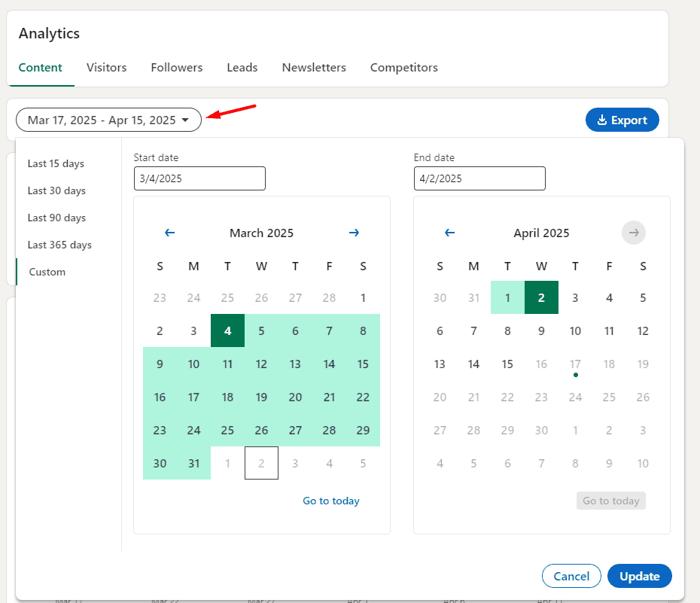Export the analytics data
This screenshot has width=700, height=603.
(x=622, y=120)
